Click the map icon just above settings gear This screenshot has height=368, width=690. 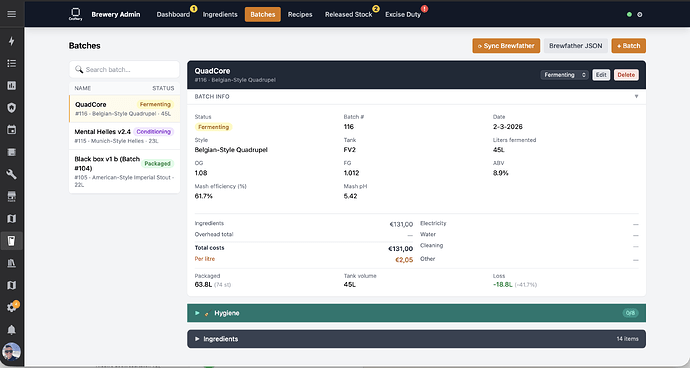[x=11, y=285]
